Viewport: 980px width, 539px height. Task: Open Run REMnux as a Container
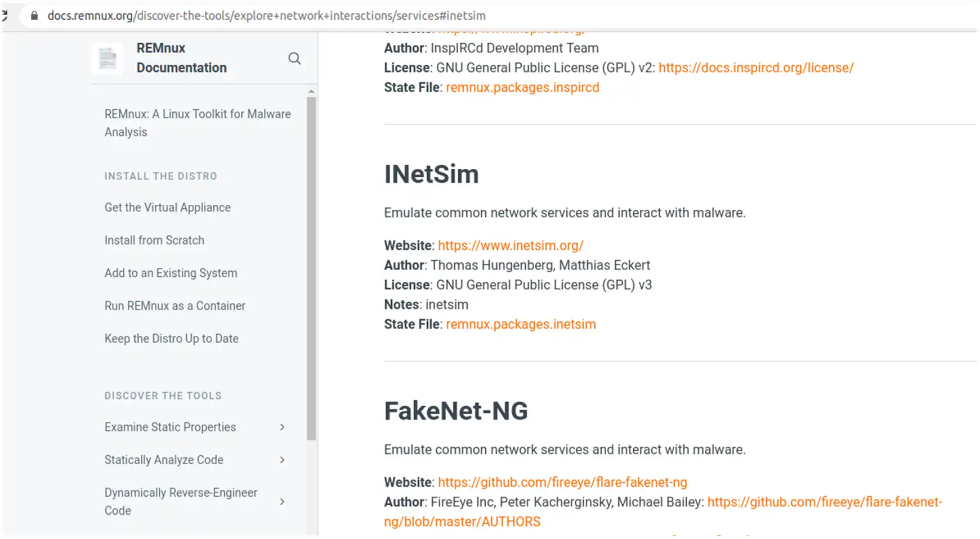174,306
